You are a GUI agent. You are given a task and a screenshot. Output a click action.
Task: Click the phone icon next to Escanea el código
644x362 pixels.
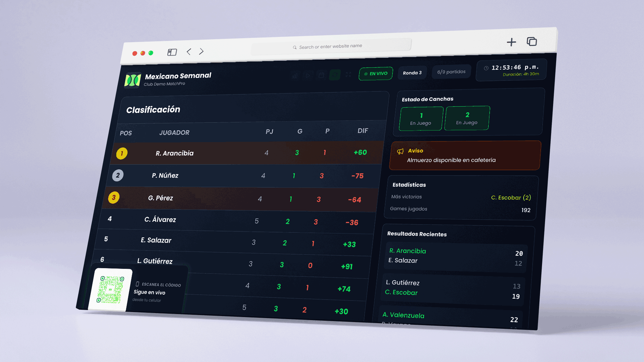[x=137, y=284]
